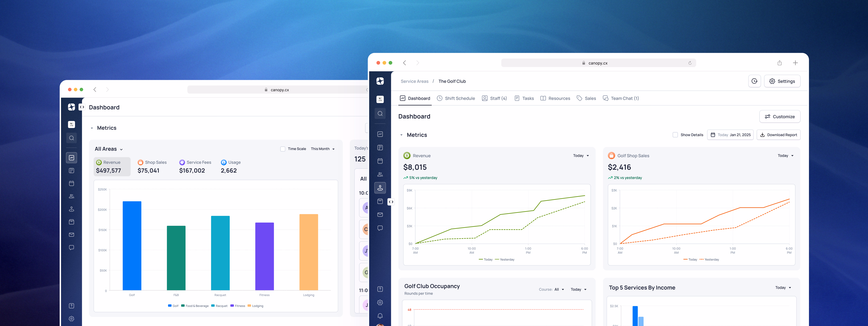The image size is (868, 326).
Task: Open the chat bubble icon in front sidebar
Action: [x=380, y=228]
